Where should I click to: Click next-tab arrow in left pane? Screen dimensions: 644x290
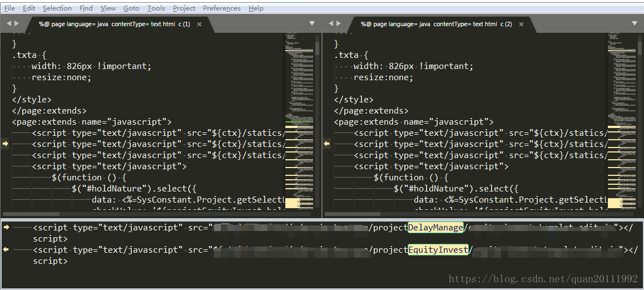17,23
